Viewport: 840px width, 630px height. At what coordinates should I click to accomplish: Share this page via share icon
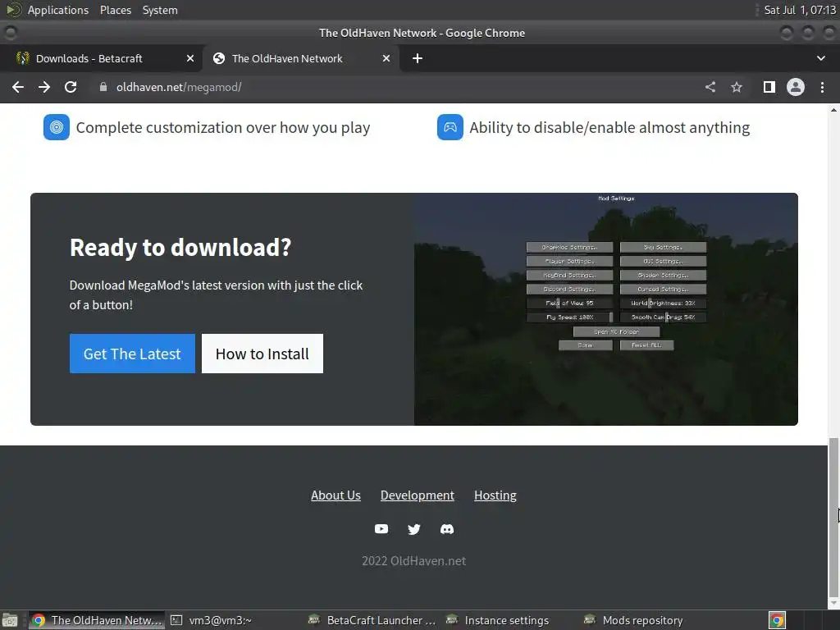point(710,87)
